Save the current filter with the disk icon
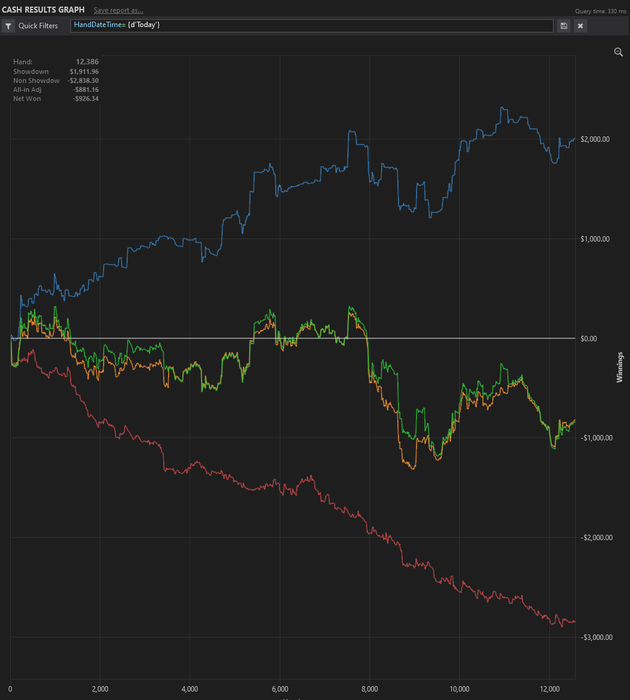630x700 pixels. coord(564,26)
